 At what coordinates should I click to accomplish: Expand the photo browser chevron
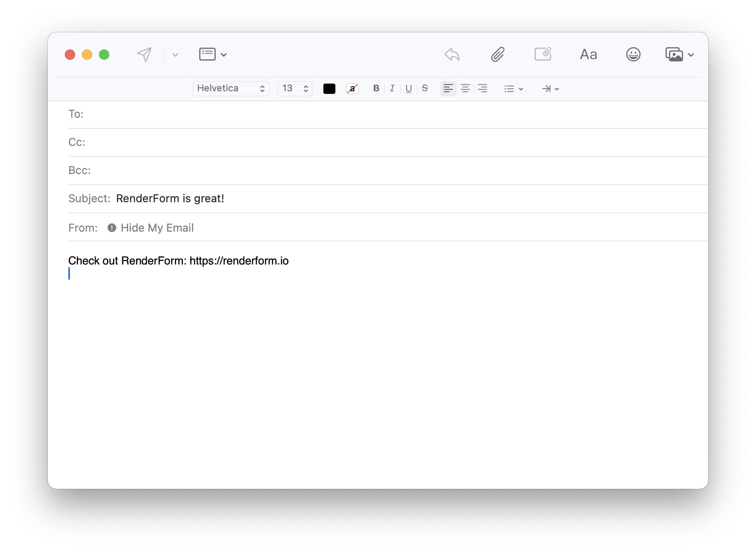691,55
